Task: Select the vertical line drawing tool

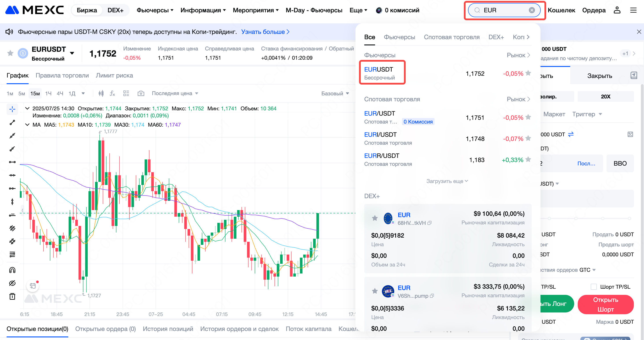Action: click(12, 201)
